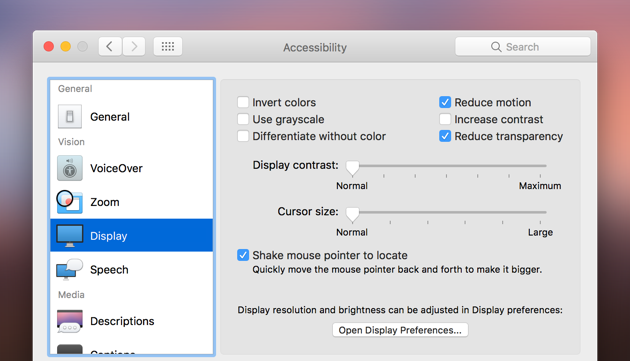This screenshot has width=630, height=361.
Task: Close the Accessibility window with red button
Action: [x=49, y=47]
